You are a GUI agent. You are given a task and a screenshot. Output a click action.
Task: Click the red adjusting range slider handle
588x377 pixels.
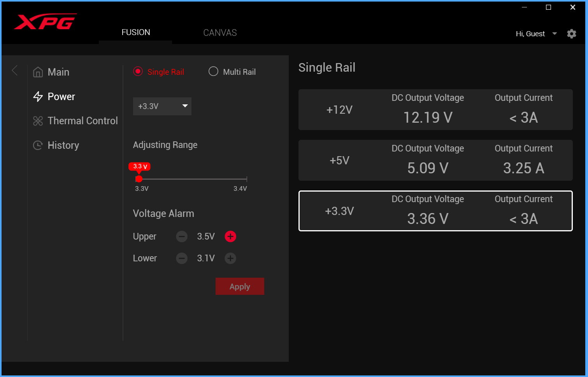(139, 179)
